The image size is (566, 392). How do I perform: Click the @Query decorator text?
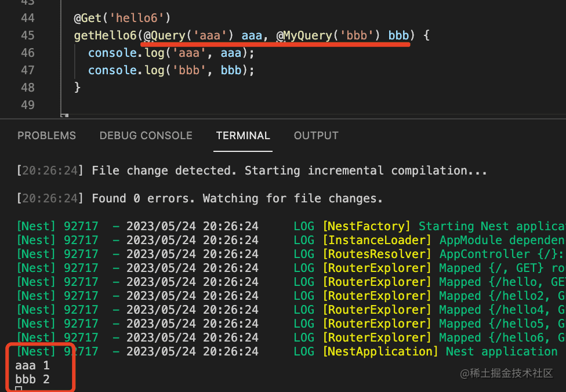click(x=164, y=35)
